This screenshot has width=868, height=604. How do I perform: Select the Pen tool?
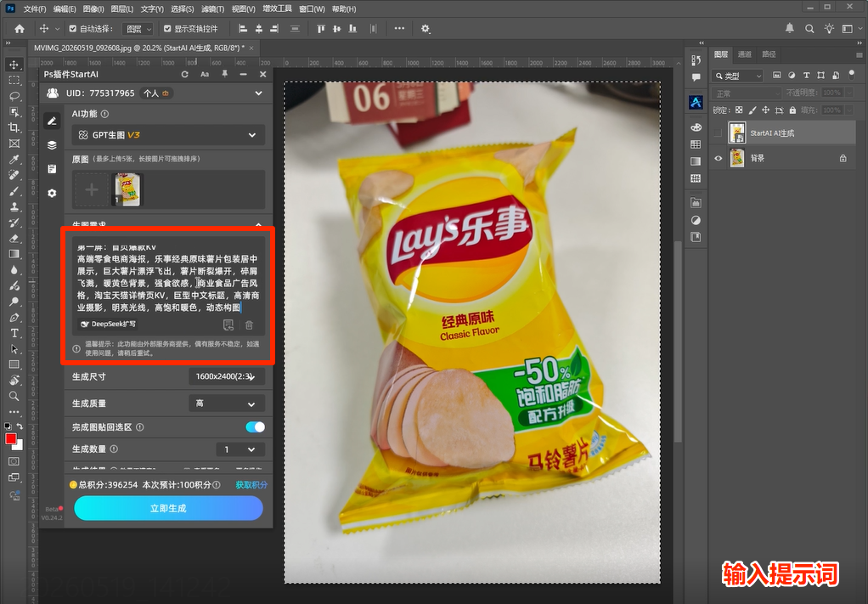pos(14,318)
